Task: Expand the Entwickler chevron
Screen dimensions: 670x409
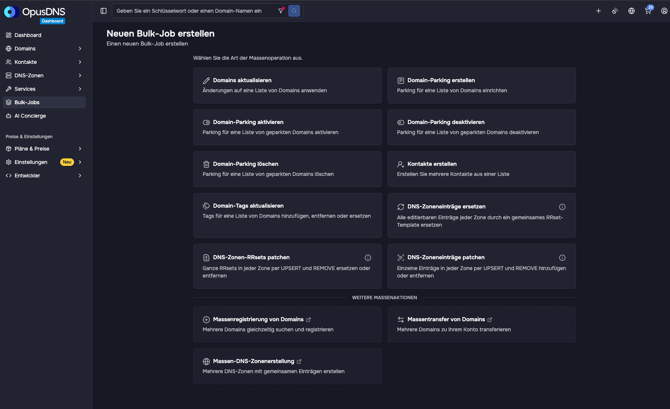Action: [80, 176]
